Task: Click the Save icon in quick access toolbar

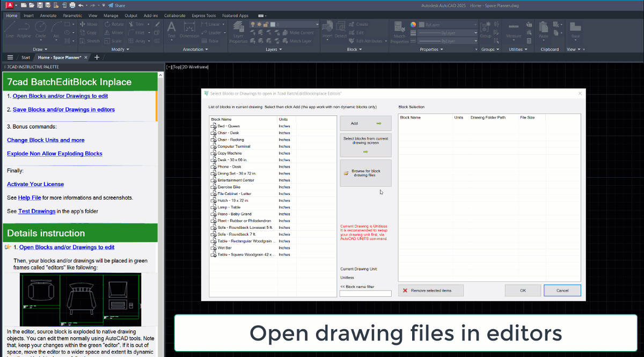Action: (x=40, y=5)
